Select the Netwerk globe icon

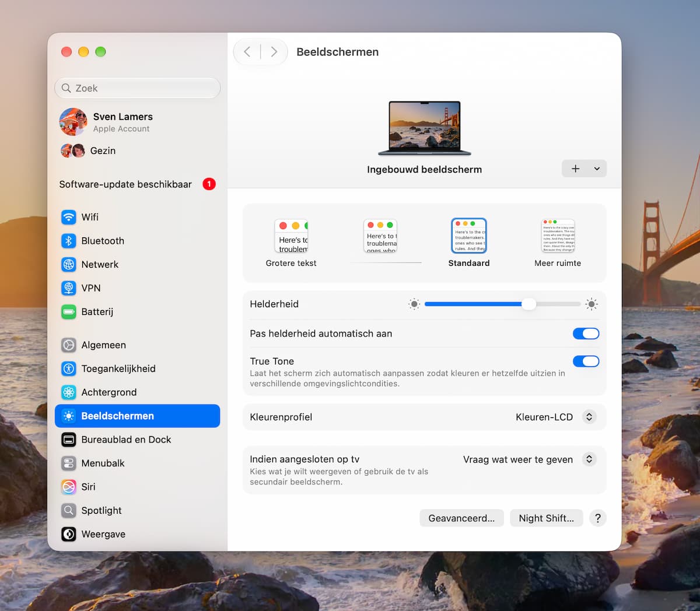pyautogui.click(x=69, y=264)
